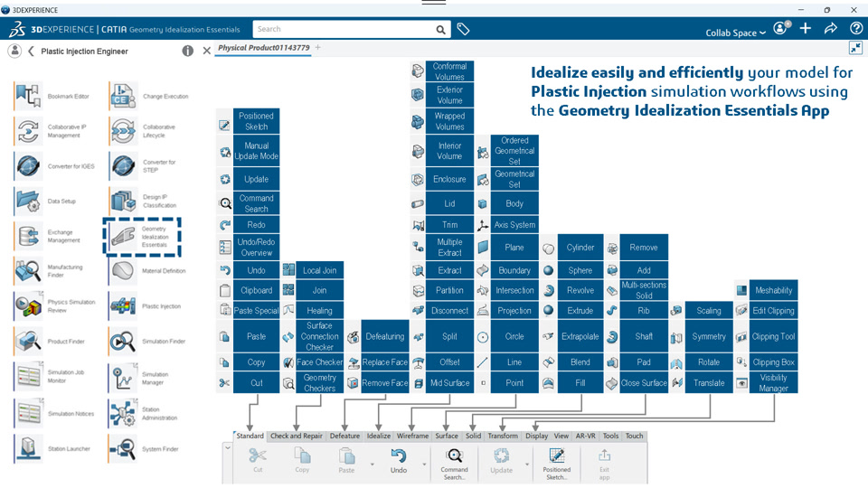Screen dimensions: 868x488
Task: Switch to the Surface tab
Action: pos(446,436)
